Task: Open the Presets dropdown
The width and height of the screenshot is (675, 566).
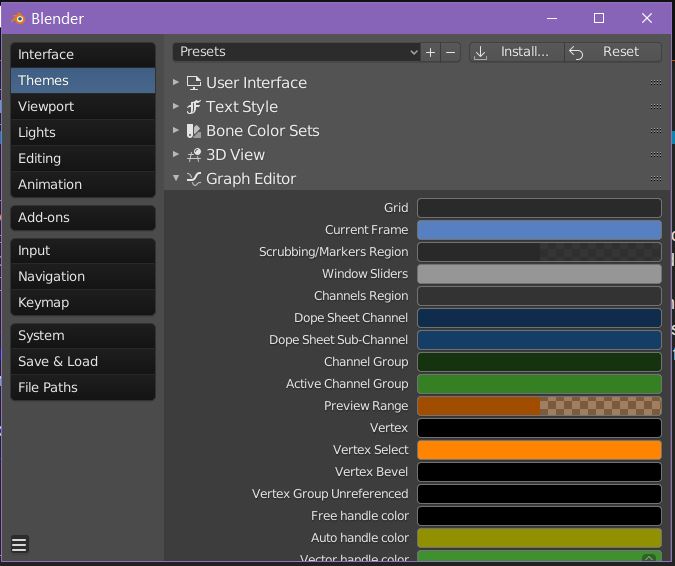Action: [x=296, y=52]
